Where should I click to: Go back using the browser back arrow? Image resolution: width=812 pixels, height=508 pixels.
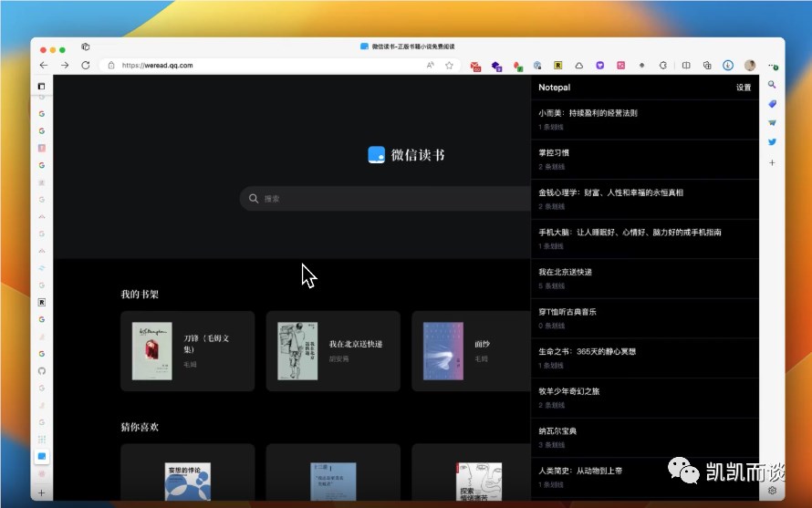44,66
